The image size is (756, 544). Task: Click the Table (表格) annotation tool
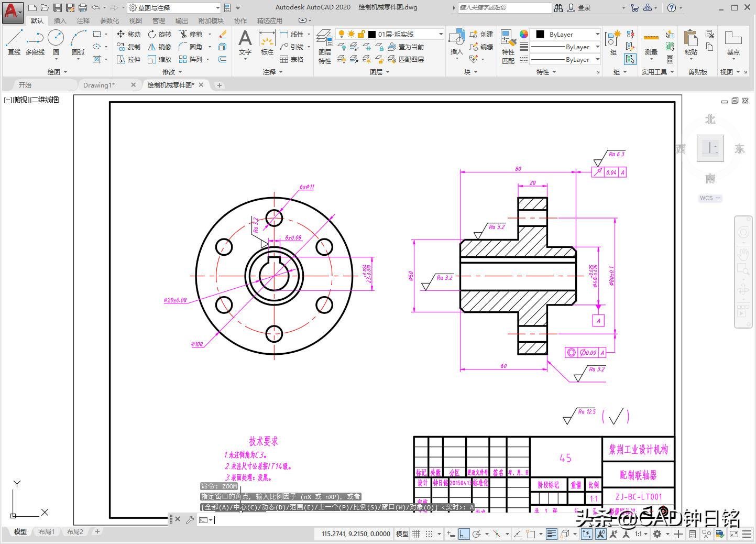pos(291,59)
